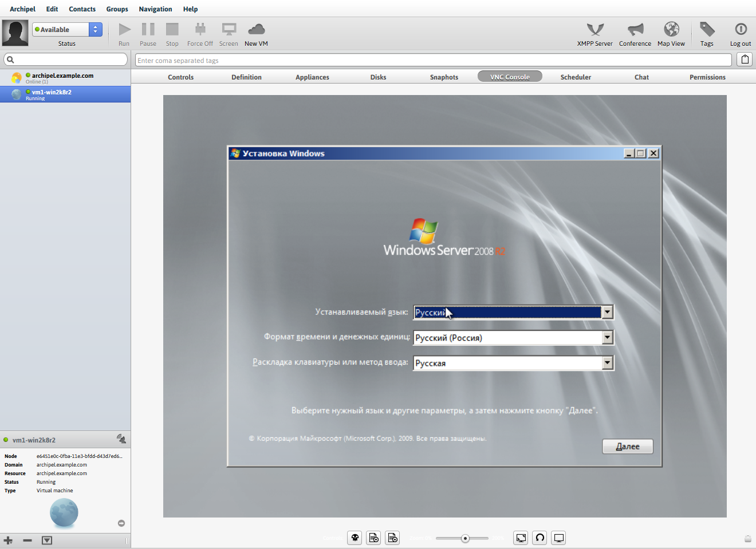Viewport: 756px width, 549px height.
Task: Open Map View globe icon
Action: pos(671,29)
